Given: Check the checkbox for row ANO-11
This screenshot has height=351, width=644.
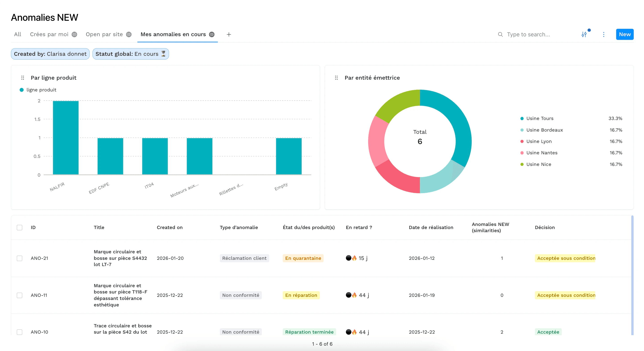Looking at the screenshot, I should coord(19,295).
